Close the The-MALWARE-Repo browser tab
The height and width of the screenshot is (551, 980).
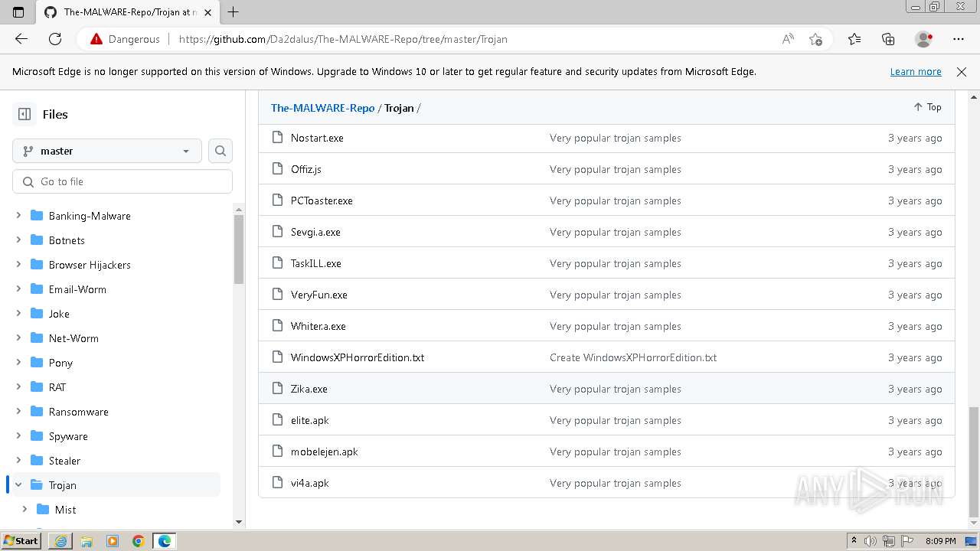tap(207, 12)
